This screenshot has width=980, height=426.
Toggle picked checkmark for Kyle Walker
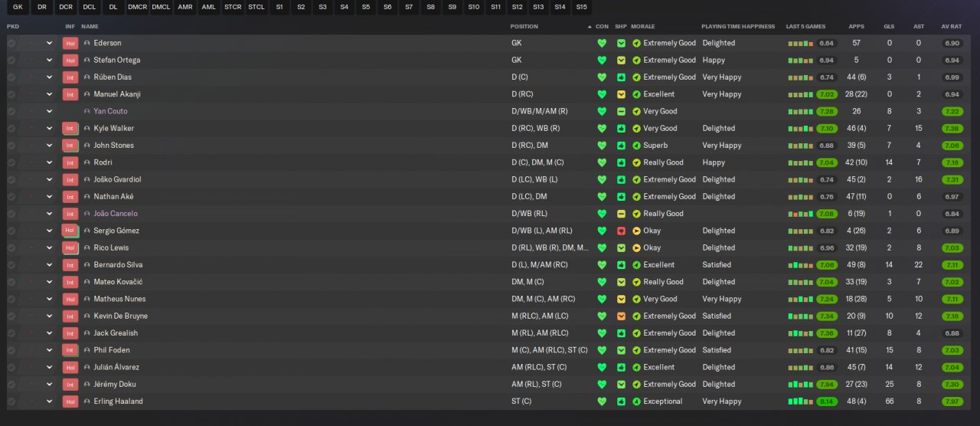click(11, 129)
